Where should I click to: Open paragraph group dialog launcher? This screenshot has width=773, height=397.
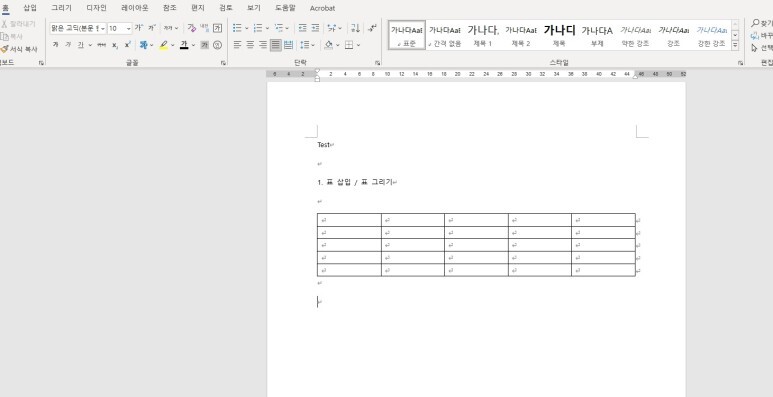(x=378, y=63)
